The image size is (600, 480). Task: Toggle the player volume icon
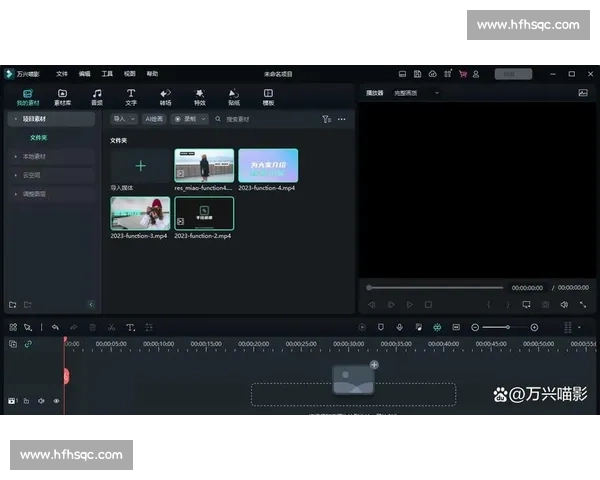point(564,305)
